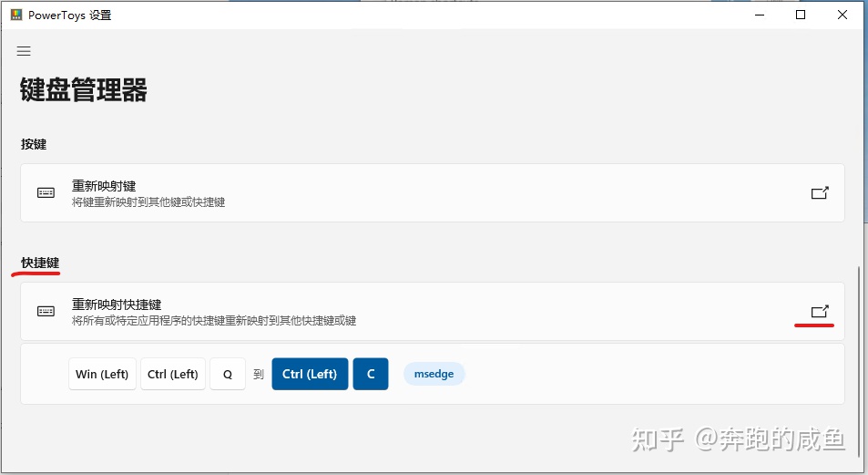Click the PowerToys app icon in title bar

[x=16, y=15]
